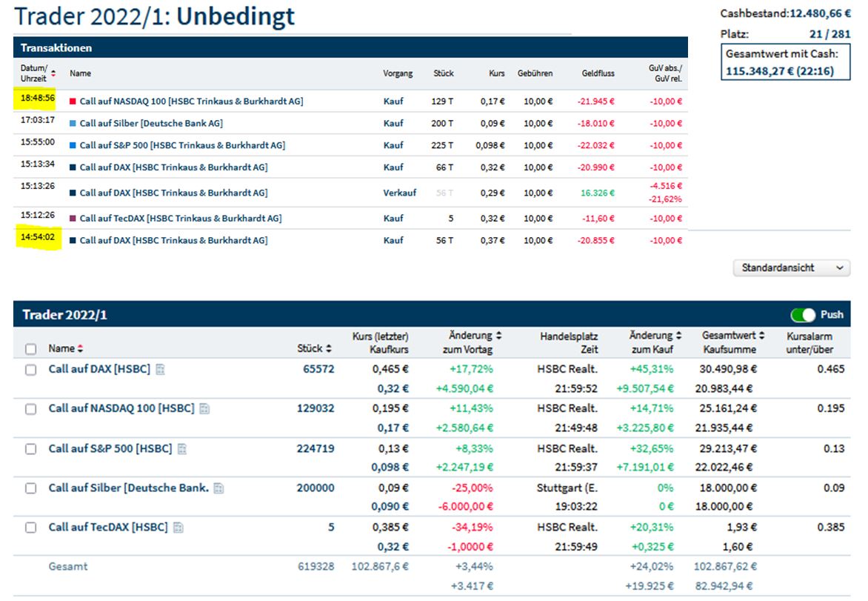
Task: Sort transactions by Datum/Uhrzeit arrow
Action: coord(53,73)
